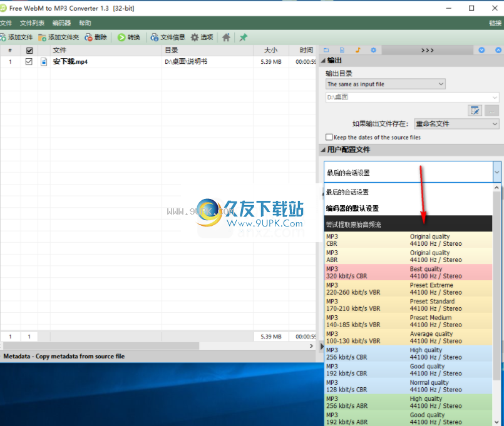Image resolution: width=504 pixels, height=426 pixels.
Task: Select the 安下载.mp4 file row
Action: (x=158, y=62)
